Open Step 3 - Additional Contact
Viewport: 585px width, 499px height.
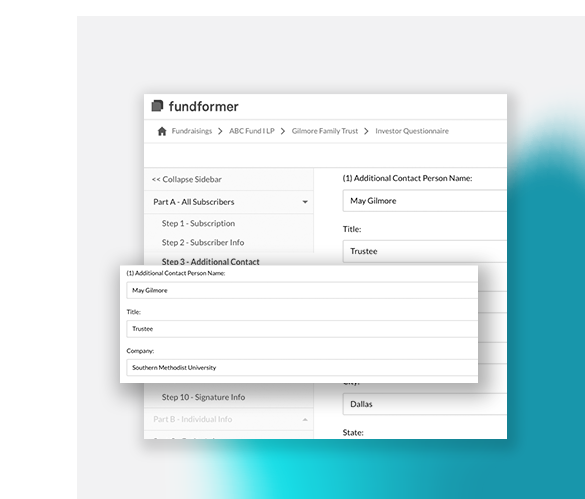coord(210,261)
